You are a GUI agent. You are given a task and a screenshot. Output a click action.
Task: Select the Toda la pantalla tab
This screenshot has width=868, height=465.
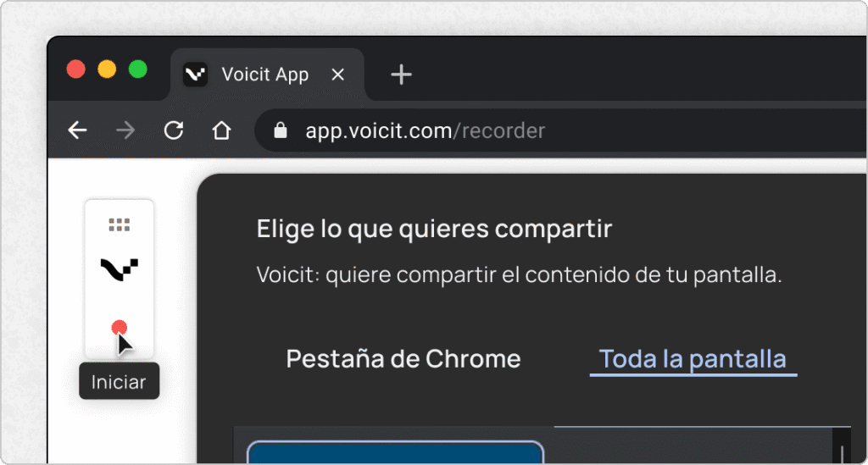693,358
